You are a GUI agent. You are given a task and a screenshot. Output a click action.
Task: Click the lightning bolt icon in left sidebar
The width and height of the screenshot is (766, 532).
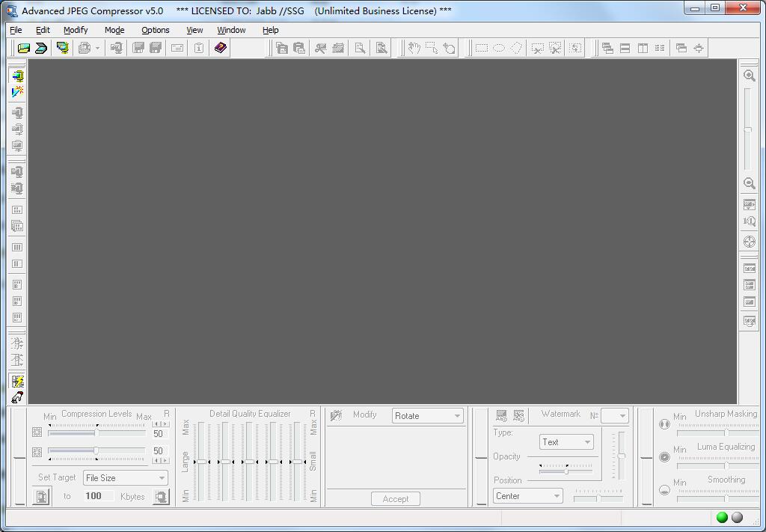pos(17,381)
